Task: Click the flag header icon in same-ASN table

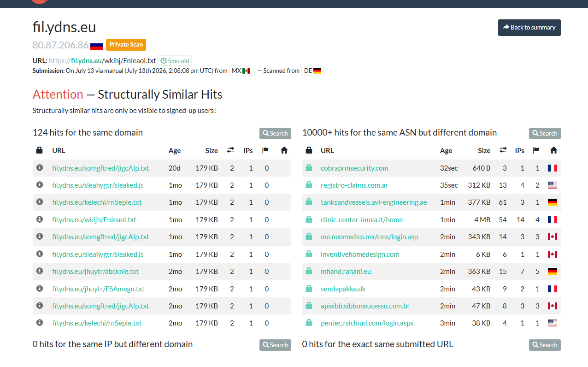Action: click(536, 150)
